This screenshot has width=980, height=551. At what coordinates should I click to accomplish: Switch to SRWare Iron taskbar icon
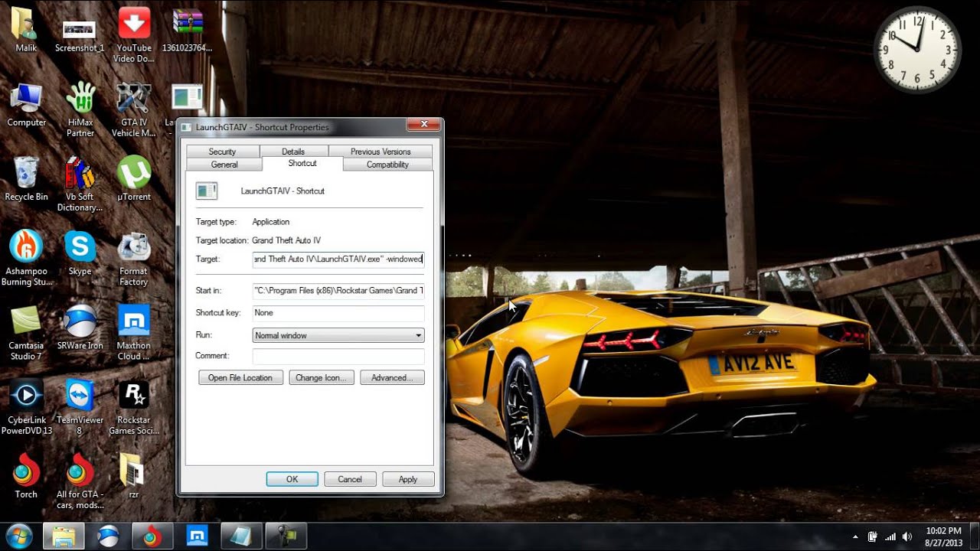tap(109, 536)
